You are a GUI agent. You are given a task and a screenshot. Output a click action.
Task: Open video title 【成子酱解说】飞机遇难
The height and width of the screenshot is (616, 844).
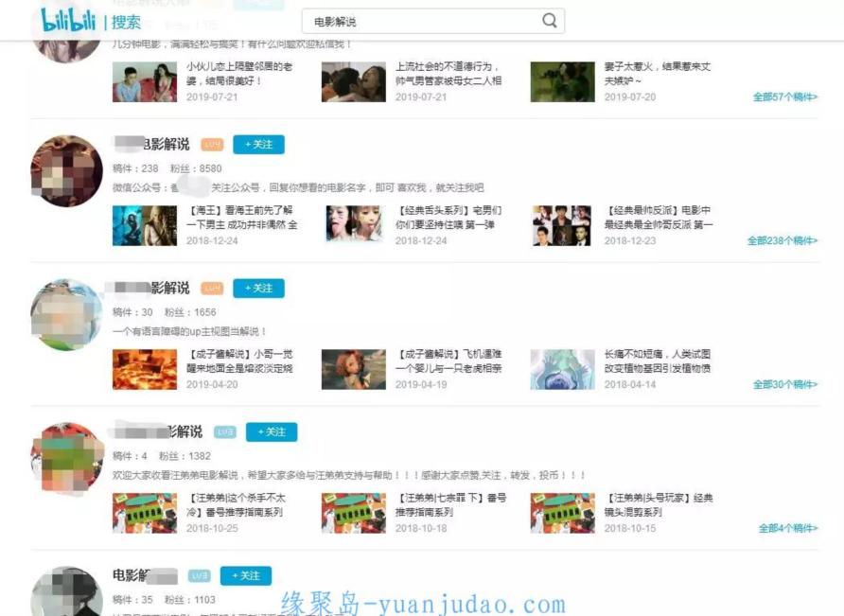click(448, 361)
